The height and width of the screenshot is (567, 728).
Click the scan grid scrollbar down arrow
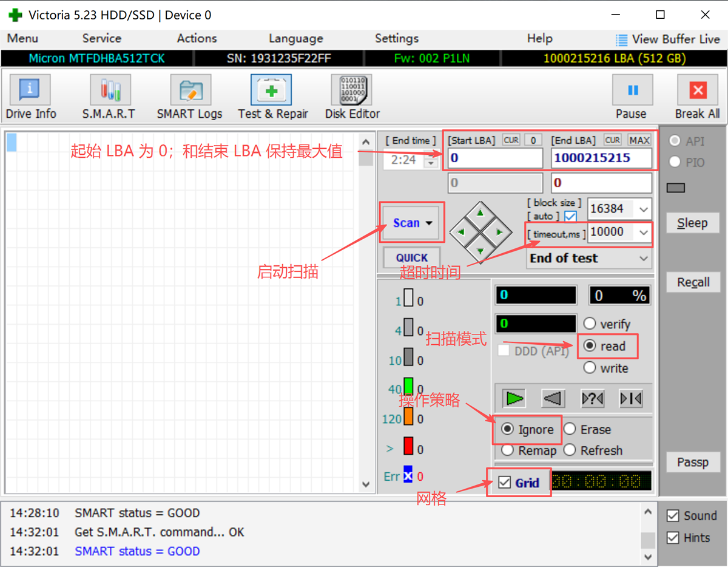click(x=366, y=484)
